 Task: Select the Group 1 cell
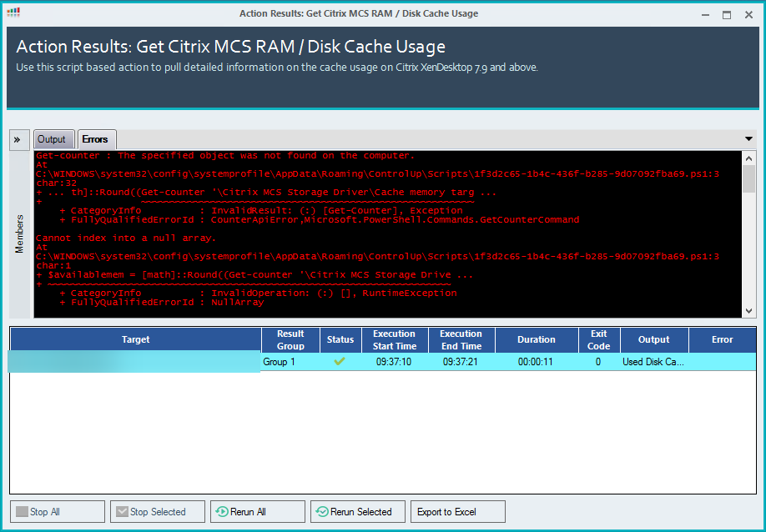coord(290,362)
